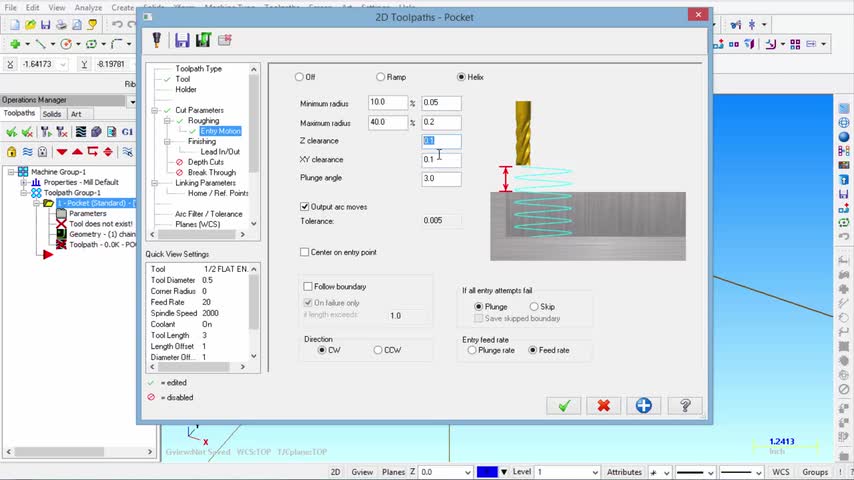Expand Properties - Mill Default node
This screenshot has height=480, width=854.
[23, 182]
